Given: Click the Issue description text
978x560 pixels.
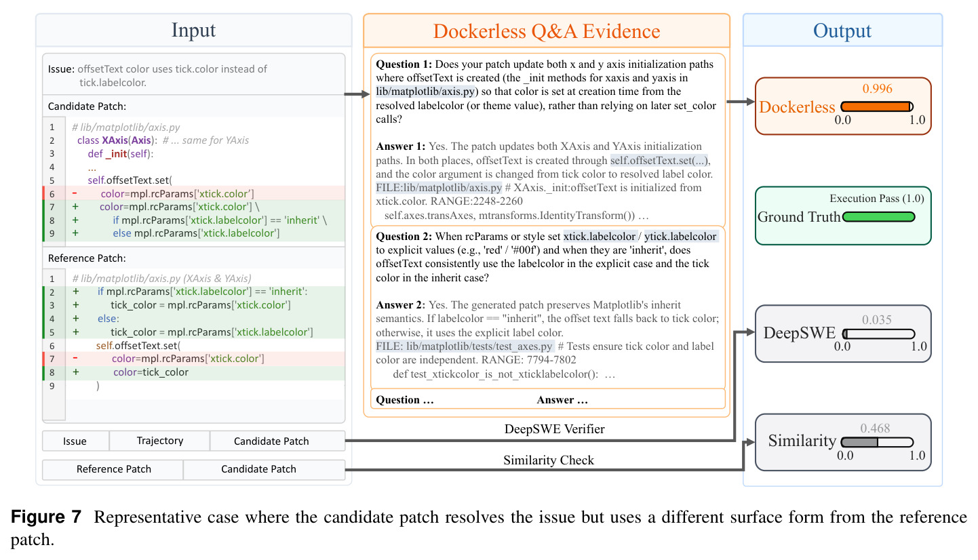Looking at the screenshot, I should click(172, 75).
